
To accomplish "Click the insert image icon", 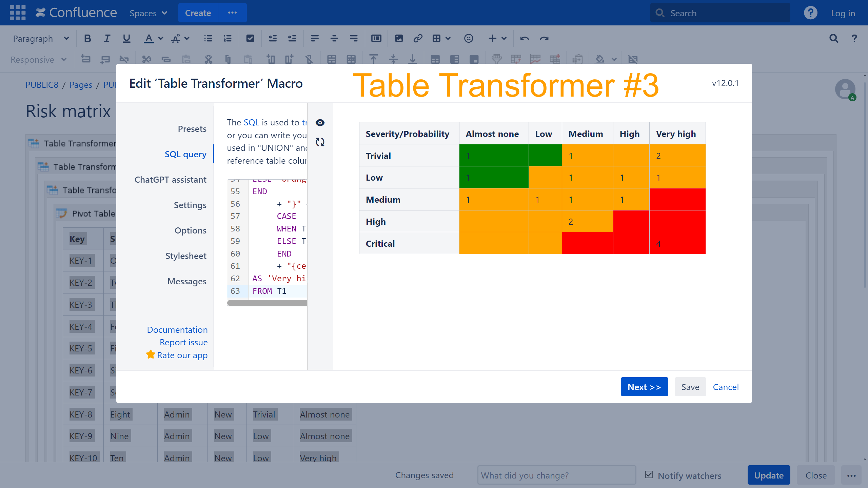I will click(399, 39).
